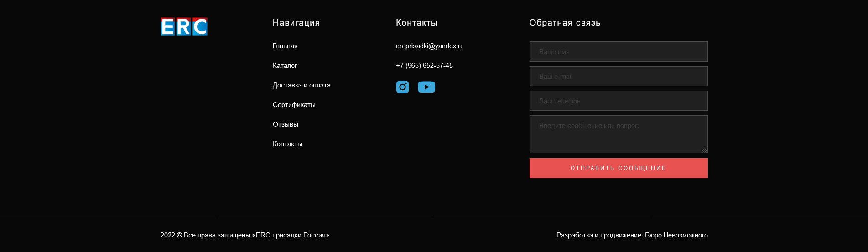Open the Instagram social icon
This screenshot has height=252, width=868.
[x=402, y=87]
